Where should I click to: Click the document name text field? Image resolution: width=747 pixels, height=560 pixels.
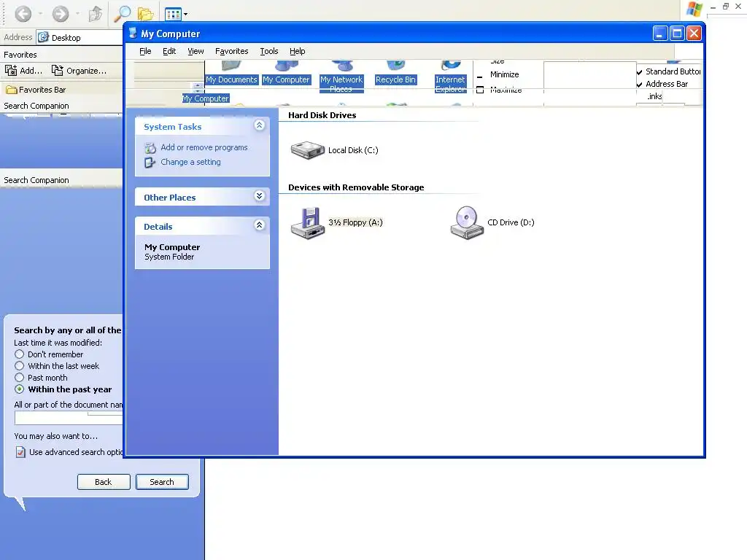(69, 418)
